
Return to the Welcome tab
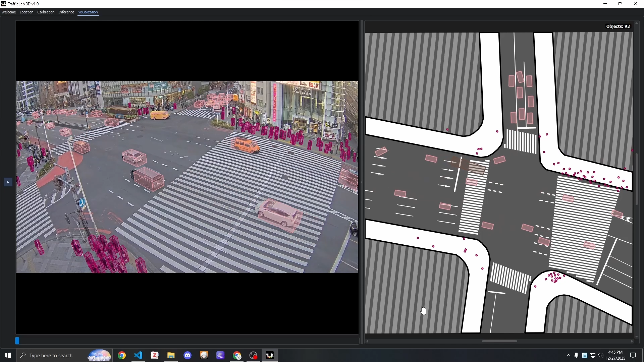click(9, 12)
